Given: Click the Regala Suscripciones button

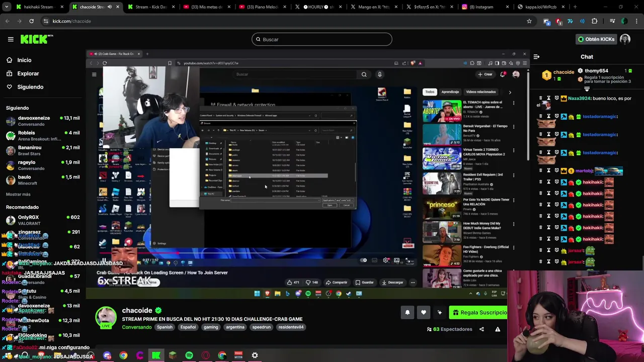Looking at the screenshot, I should tap(479, 312).
